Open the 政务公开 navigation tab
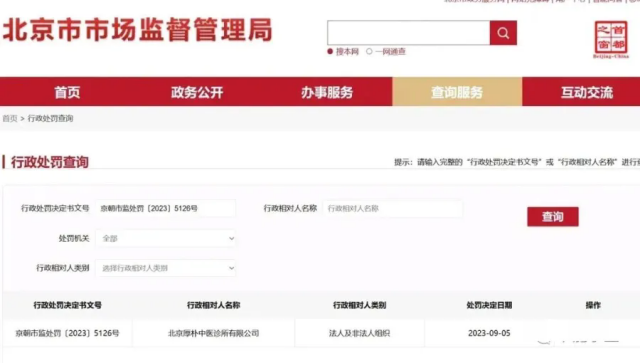 (197, 92)
